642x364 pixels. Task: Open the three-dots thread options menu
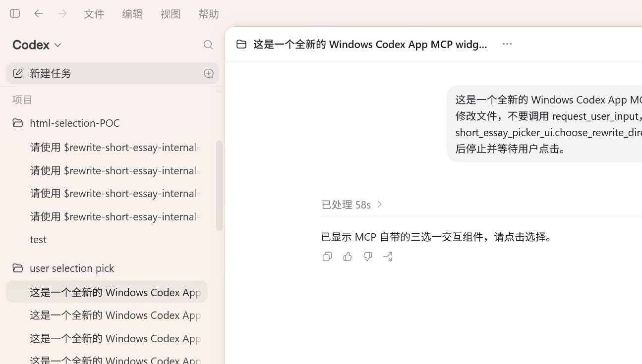coord(507,44)
